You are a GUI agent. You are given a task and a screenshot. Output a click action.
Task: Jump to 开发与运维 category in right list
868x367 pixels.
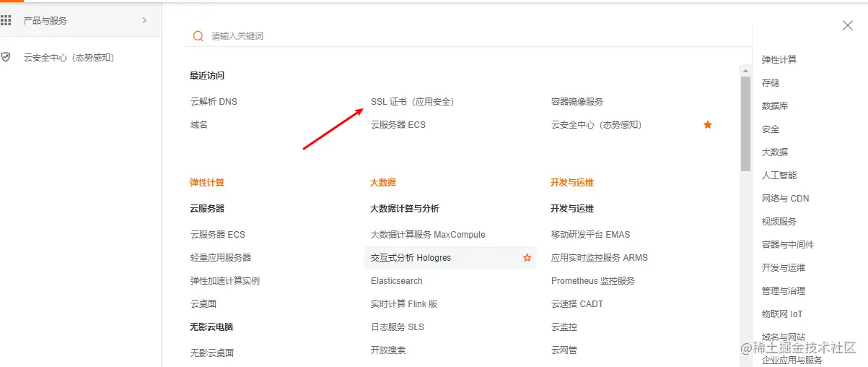pyautogui.click(x=784, y=268)
